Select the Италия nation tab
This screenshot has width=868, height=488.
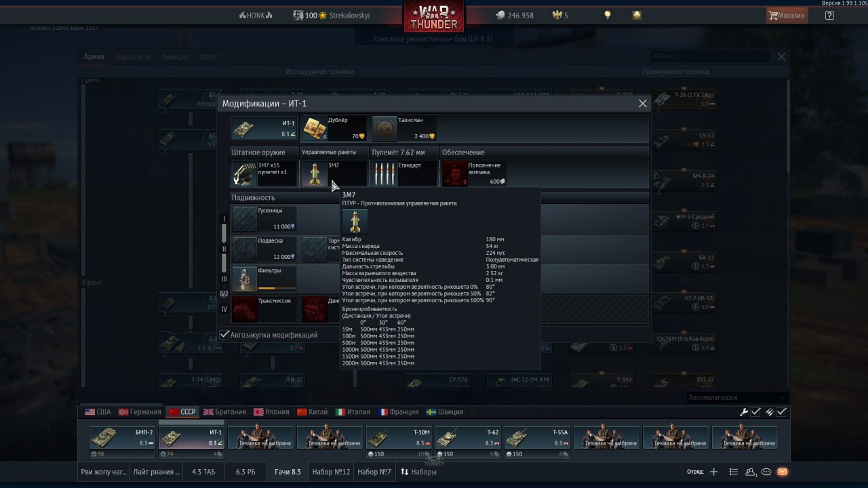coord(353,412)
